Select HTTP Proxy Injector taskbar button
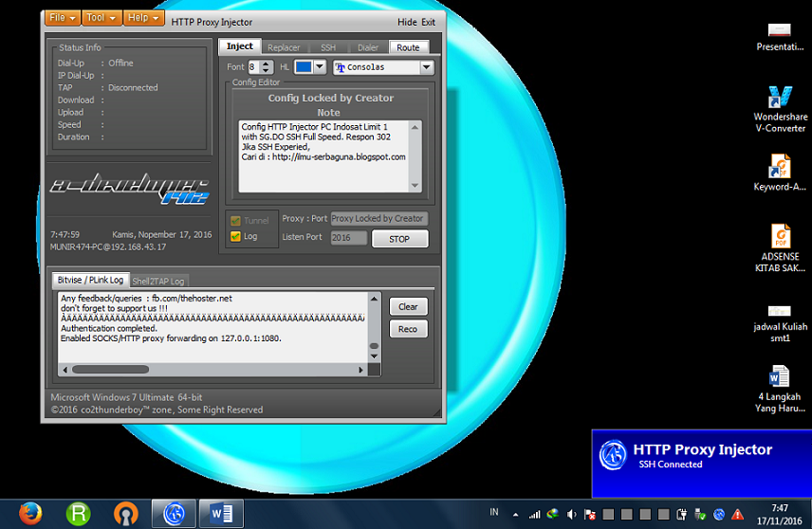 pyautogui.click(x=174, y=514)
